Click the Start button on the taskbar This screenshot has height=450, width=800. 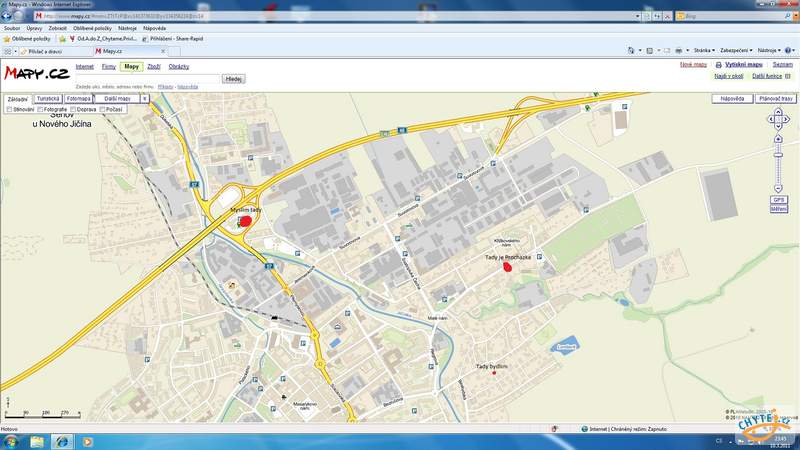10,441
